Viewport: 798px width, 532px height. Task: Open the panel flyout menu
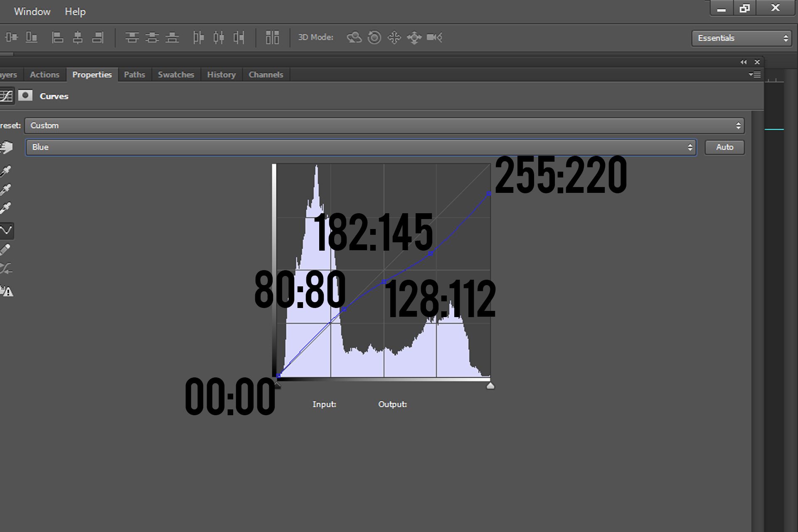pos(755,75)
